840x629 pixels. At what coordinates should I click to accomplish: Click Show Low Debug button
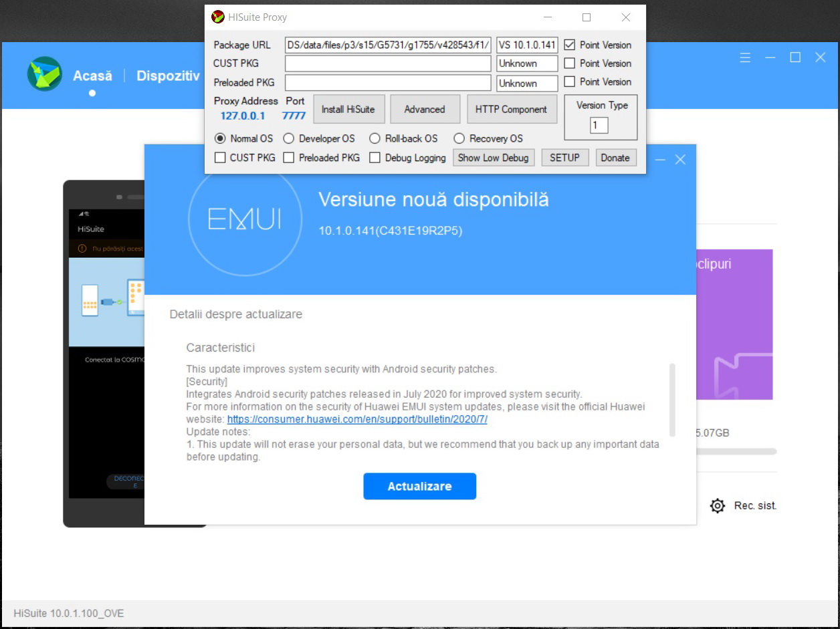[494, 158]
